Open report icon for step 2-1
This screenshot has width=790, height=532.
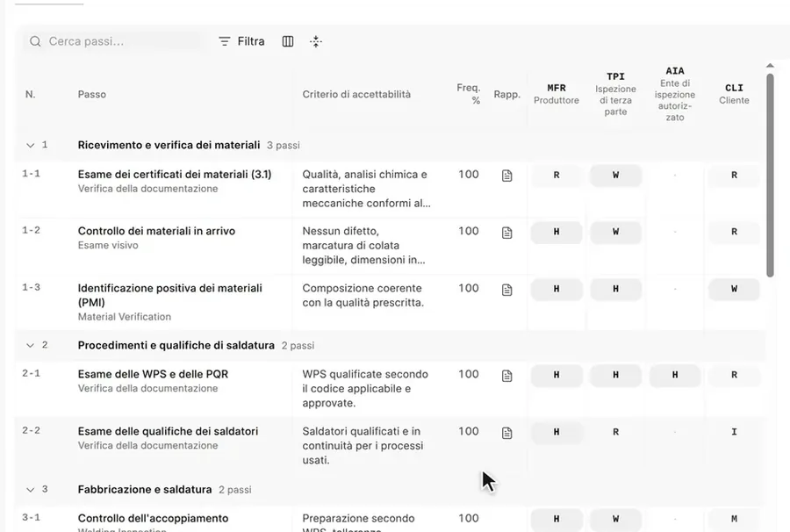coord(506,376)
